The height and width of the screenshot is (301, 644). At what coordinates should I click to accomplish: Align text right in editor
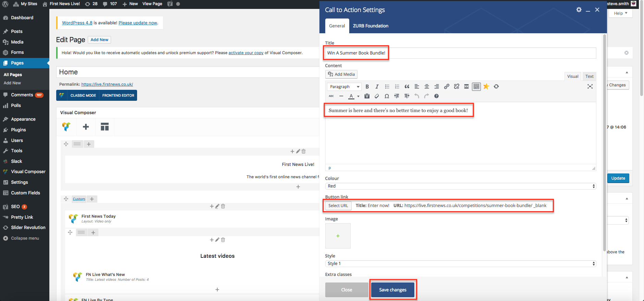click(437, 87)
